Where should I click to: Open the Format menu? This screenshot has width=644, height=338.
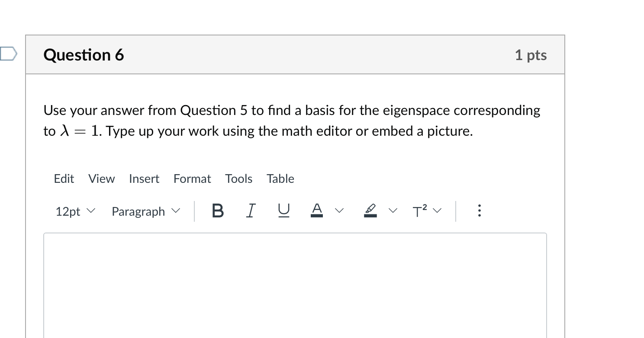[x=192, y=179]
